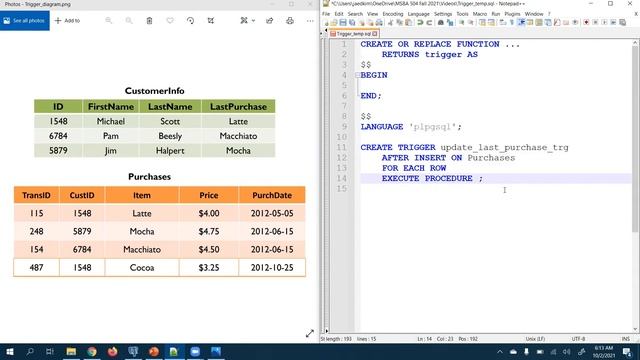This screenshot has height=360, width=640.
Task: Open the Macro menu in Notepad++
Action: (x=480, y=14)
